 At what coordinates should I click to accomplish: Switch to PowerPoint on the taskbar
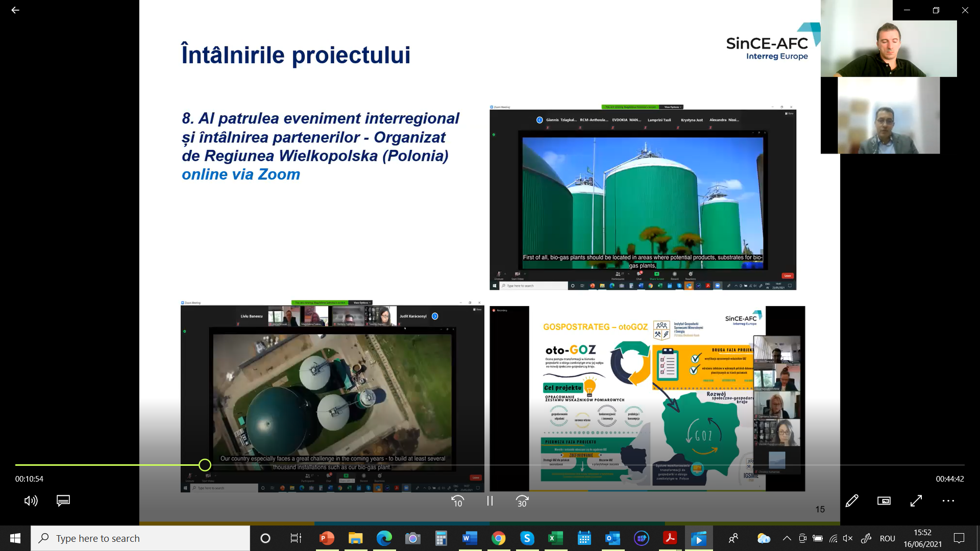point(327,538)
